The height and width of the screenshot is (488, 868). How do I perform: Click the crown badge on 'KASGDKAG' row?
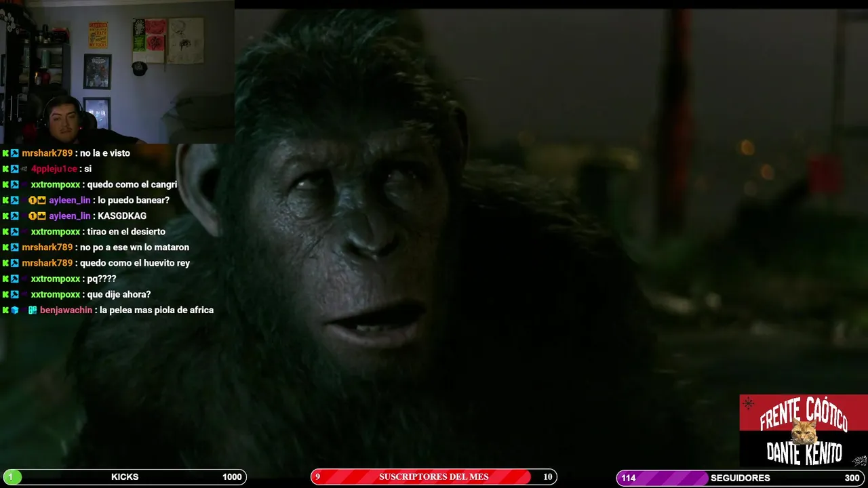[x=41, y=216]
